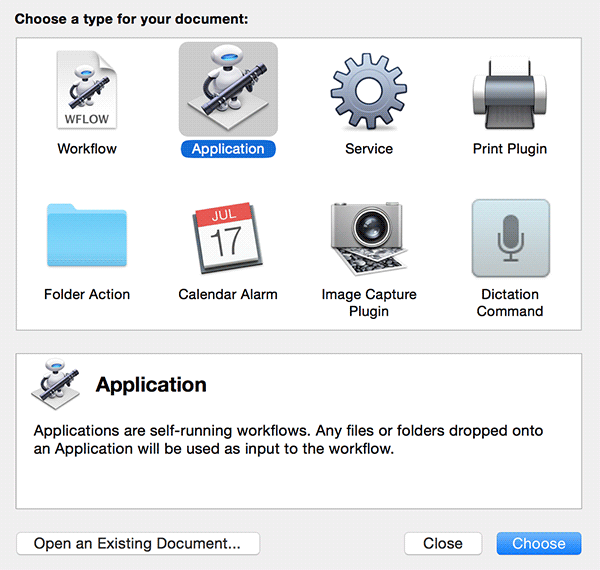Click the Service text label

(369, 149)
